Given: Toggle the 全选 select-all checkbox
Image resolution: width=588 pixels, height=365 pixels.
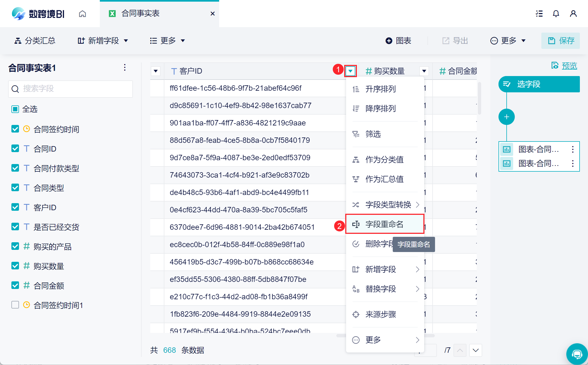Looking at the screenshot, I should [15, 109].
